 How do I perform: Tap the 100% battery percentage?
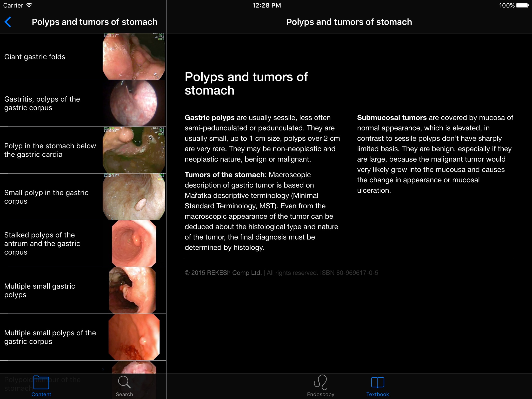coord(507,5)
